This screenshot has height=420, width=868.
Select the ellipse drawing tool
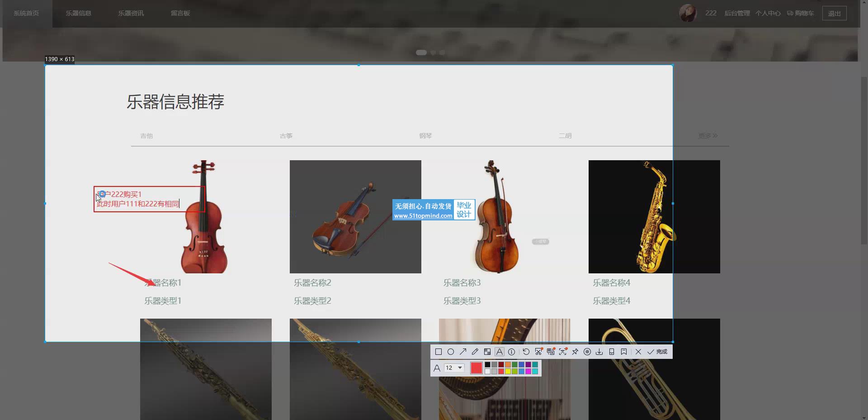click(451, 352)
